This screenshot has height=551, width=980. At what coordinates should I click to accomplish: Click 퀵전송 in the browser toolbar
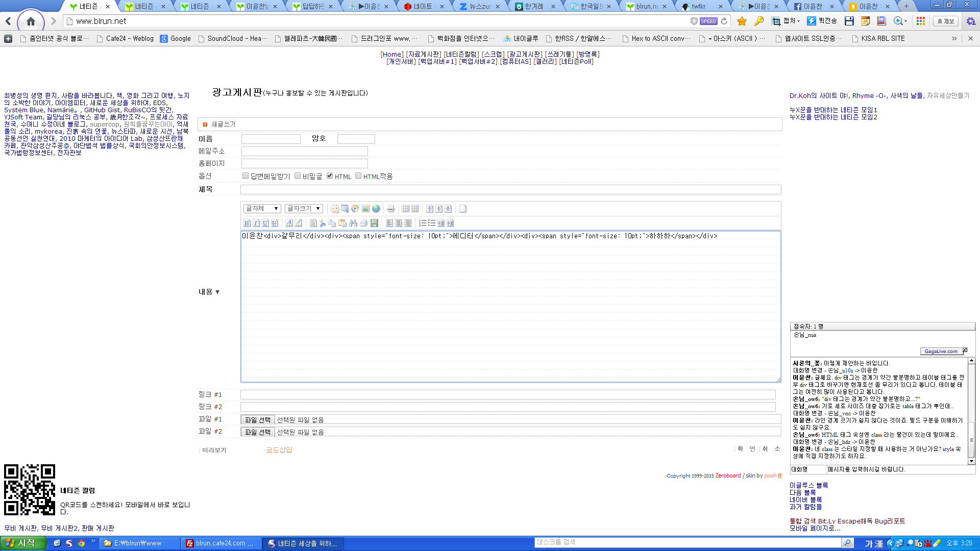pyautogui.click(x=822, y=21)
